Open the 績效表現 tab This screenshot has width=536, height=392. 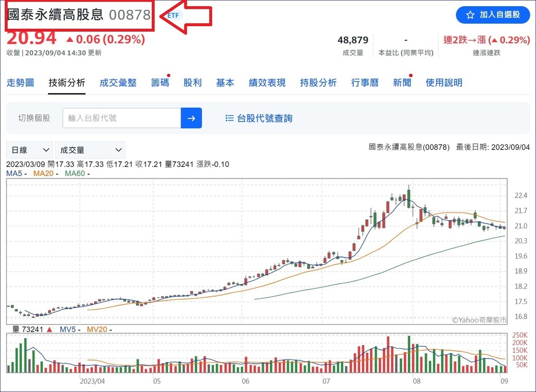pos(267,83)
